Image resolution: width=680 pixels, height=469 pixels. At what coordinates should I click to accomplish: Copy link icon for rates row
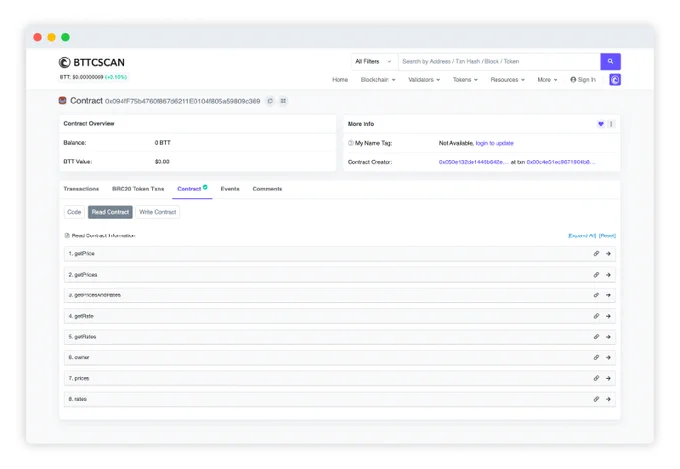596,399
